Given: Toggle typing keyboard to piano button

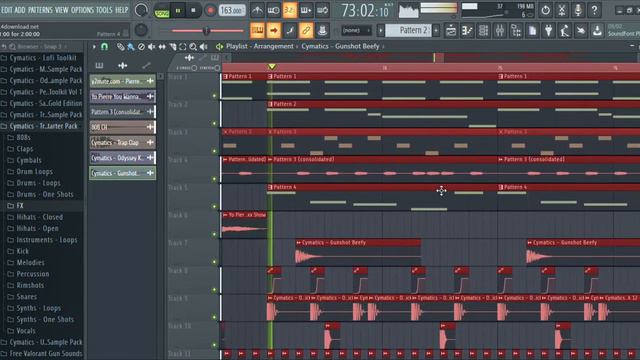Looking at the screenshot, I should click(257, 30).
